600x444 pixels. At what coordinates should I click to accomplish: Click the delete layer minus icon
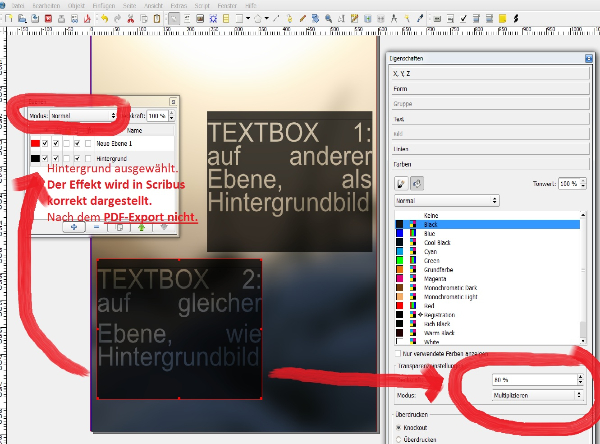tap(98, 227)
